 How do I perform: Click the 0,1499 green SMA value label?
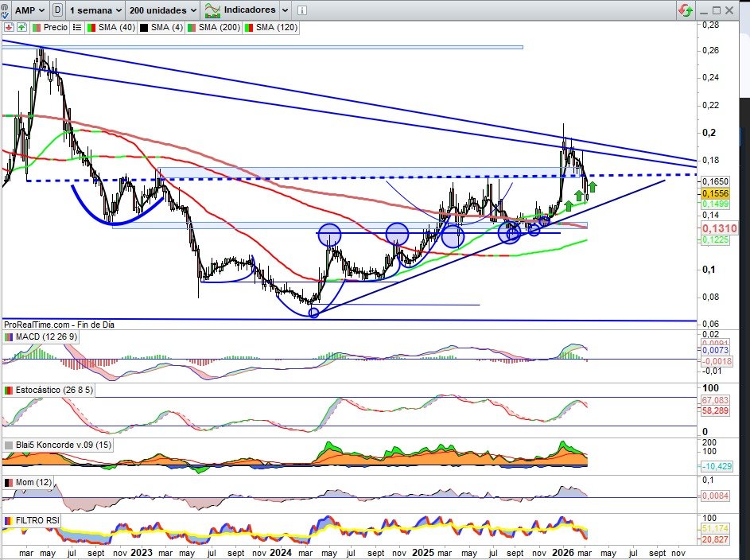(x=715, y=204)
